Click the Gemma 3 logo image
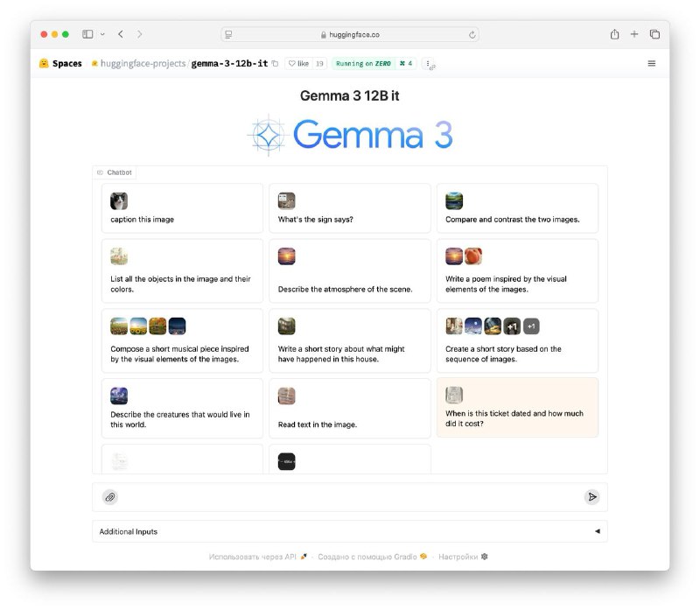Screen dimensions: 700x610 (350, 135)
